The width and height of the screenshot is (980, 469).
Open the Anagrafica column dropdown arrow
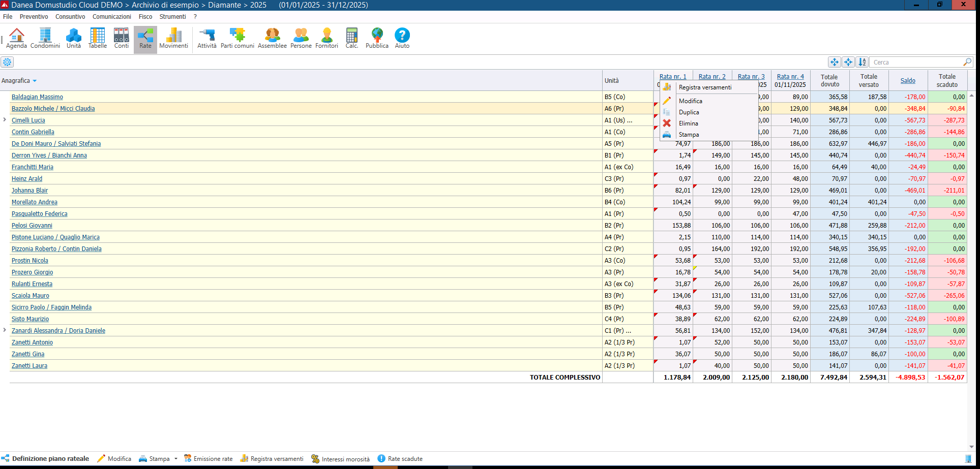(35, 81)
